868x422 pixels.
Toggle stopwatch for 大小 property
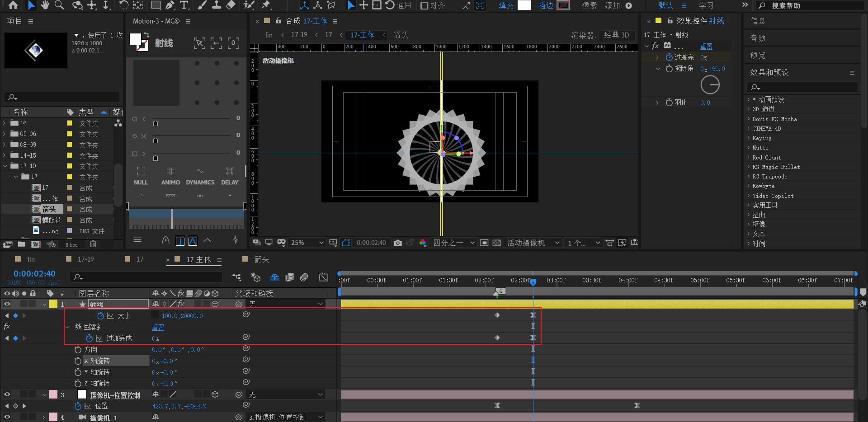tap(100, 315)
